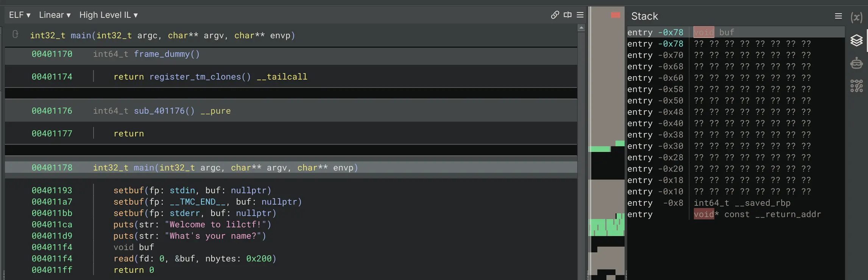
Task: Click the red marker in the feature map
Action: (616, 15)
